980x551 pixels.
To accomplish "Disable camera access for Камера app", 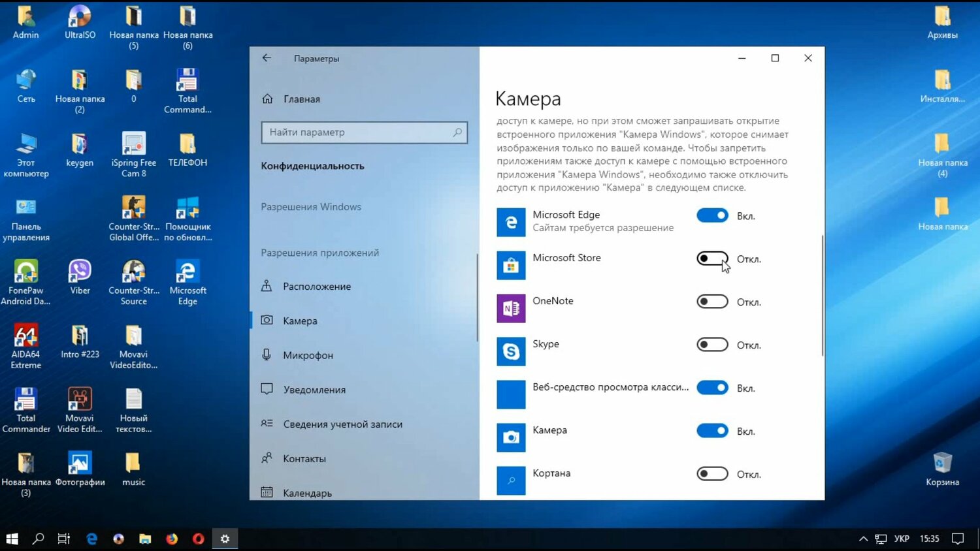I will tap(712, 431).
